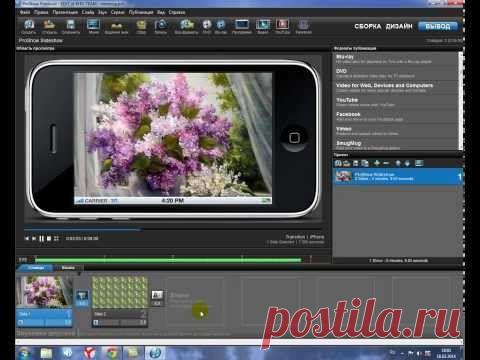Click the Save show toolbar icon
Screen dimensions: 480x360
(x=70, y=24)
